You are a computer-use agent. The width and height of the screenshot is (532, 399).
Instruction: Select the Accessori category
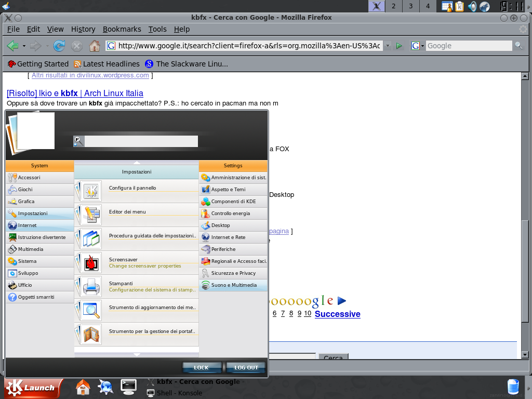coord(40,178)
